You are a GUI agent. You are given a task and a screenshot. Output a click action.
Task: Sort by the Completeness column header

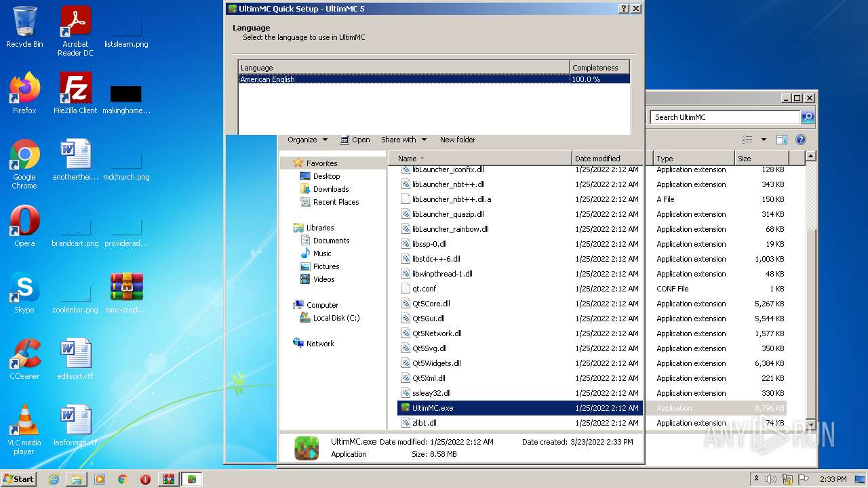(x=599, y=68)
